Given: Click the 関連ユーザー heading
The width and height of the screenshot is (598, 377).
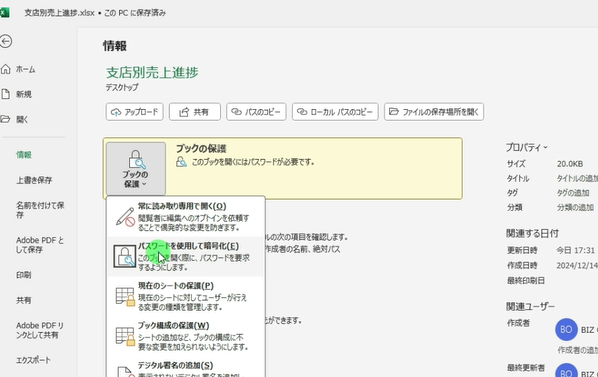Looking at the screenshot, I should point(530,306).
